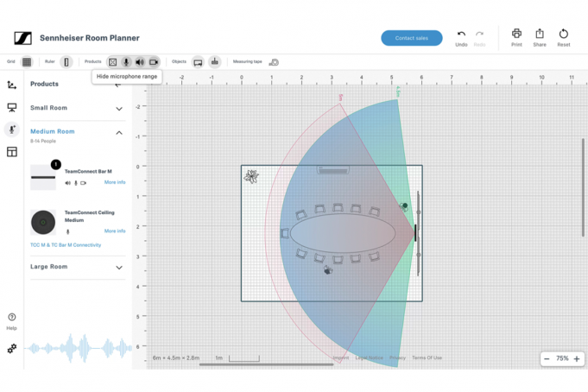Image resolution: width=588 pixels, height=392 pixels.
Task: Click the Contact sales button
Action: (x=411, y=38)
